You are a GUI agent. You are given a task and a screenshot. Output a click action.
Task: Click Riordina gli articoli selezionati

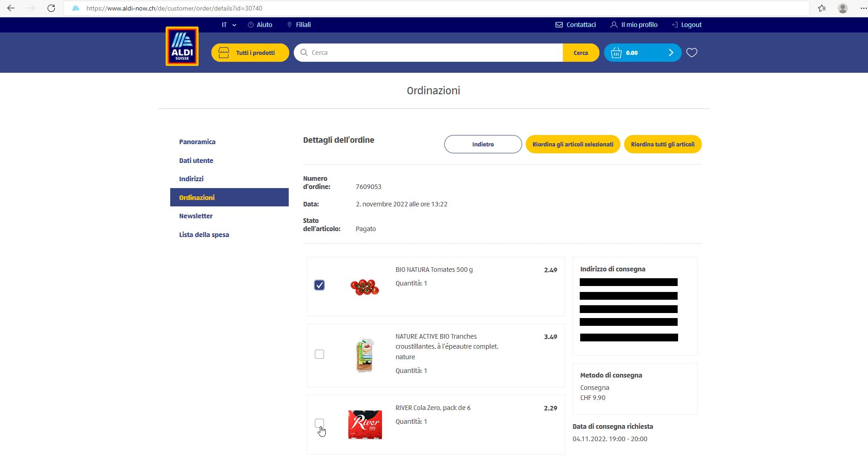573,144
